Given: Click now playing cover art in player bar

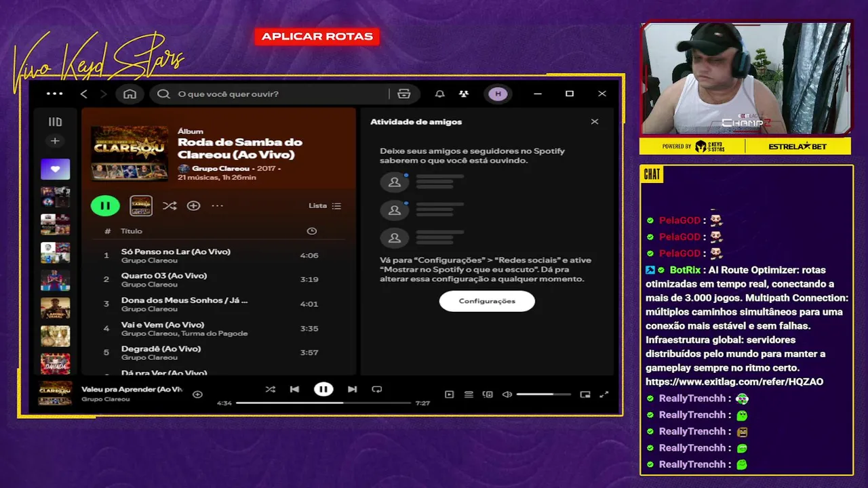Looking at the screenshot, I should tap(55, 393).
